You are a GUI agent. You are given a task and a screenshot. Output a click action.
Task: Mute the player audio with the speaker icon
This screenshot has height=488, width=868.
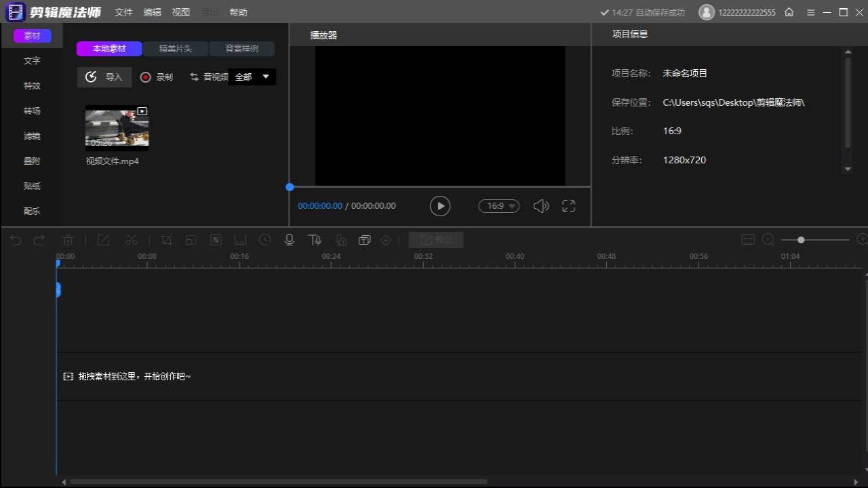coord(540,205)
